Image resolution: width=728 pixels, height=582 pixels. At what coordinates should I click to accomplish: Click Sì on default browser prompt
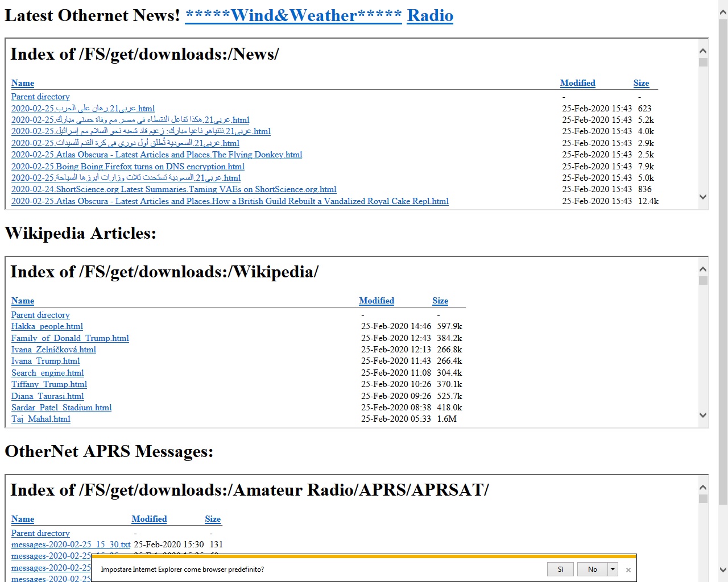point(560,569)
